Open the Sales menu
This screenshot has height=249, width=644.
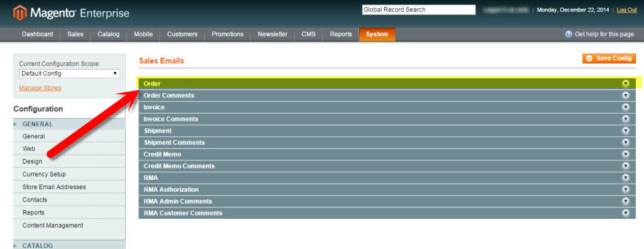tap(75, 35)
